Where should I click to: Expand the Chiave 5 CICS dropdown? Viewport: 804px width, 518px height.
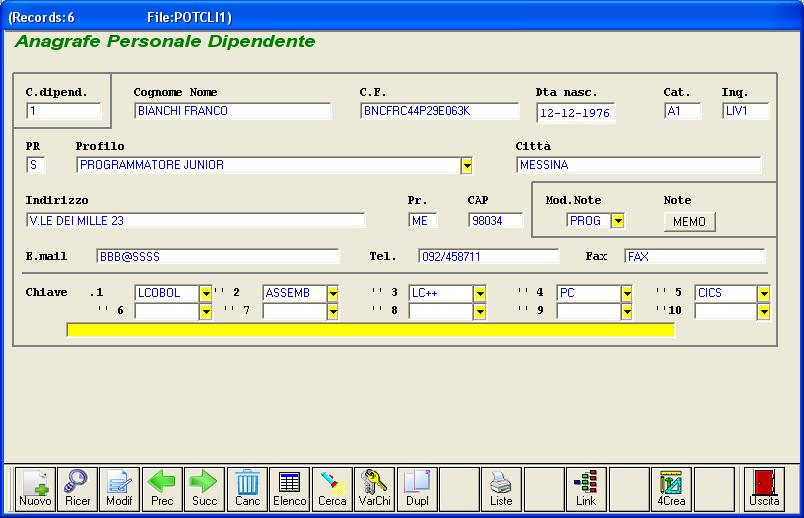tap(764, 293)
